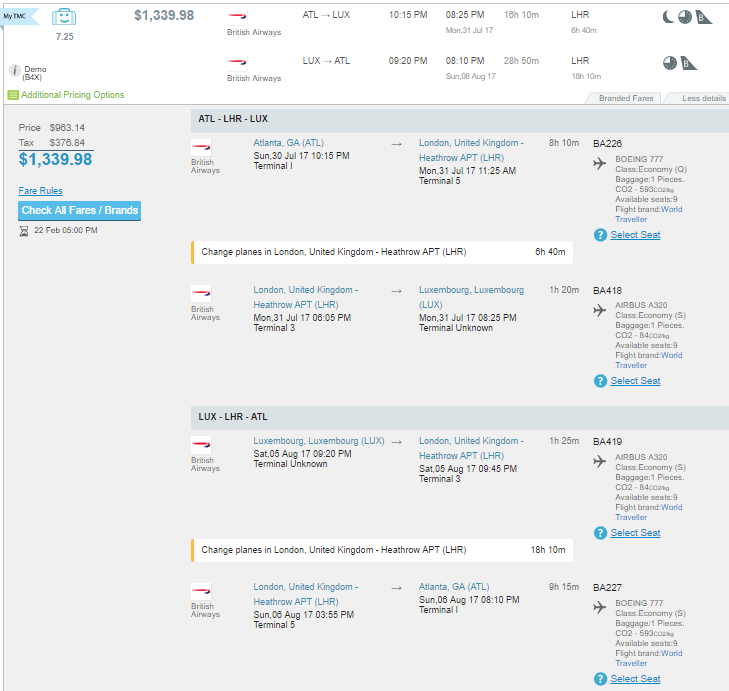Click flight number BA419

[x=607, y=442]
